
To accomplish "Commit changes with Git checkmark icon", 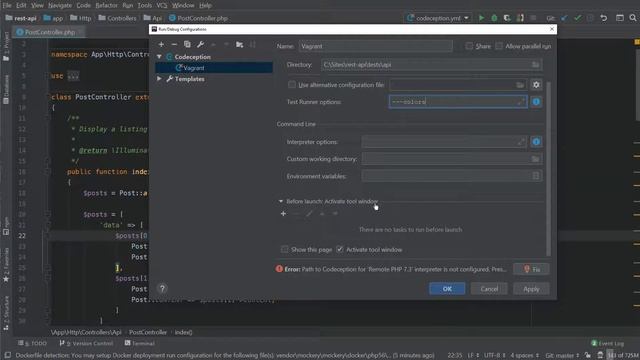I will [x=577, y=18].
